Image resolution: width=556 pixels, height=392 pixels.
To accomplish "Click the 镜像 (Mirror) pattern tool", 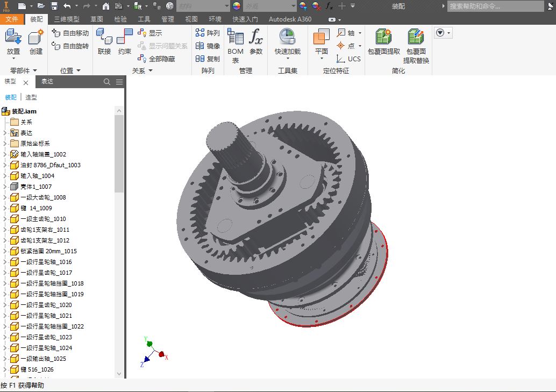I will [x=208, y=46].
